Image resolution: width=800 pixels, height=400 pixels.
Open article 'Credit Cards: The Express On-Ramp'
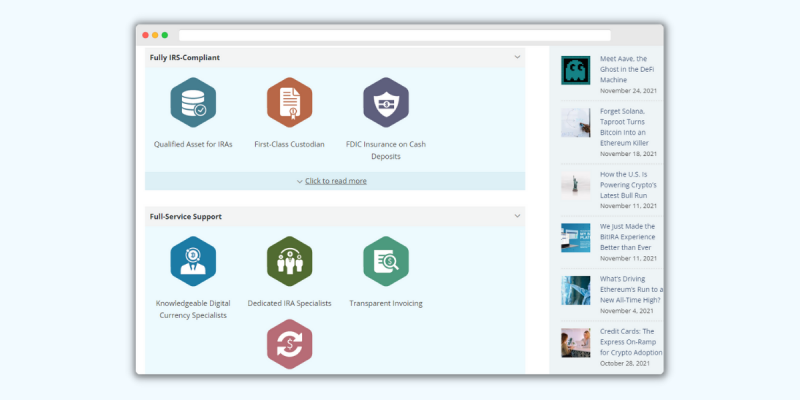(x=631, y=342)
